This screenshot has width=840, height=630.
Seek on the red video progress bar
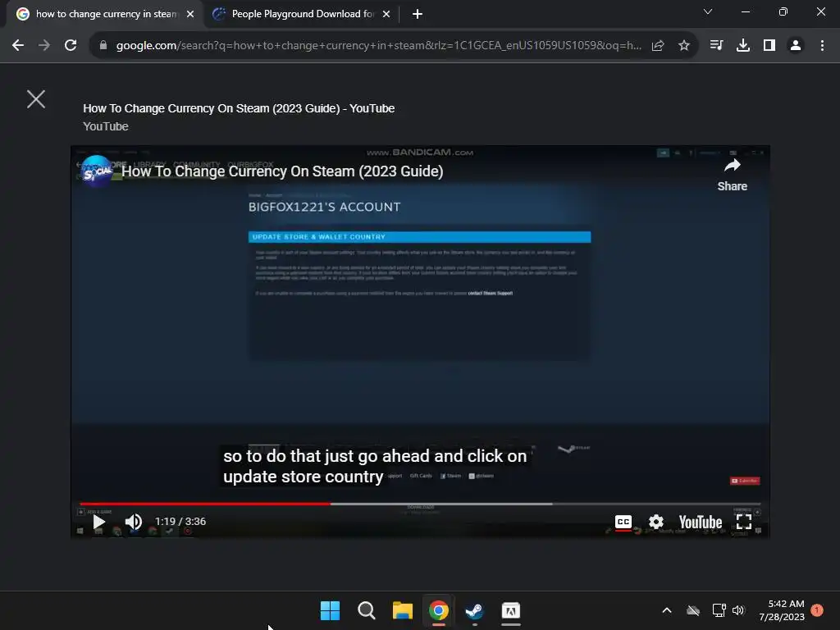click(205, 504)
